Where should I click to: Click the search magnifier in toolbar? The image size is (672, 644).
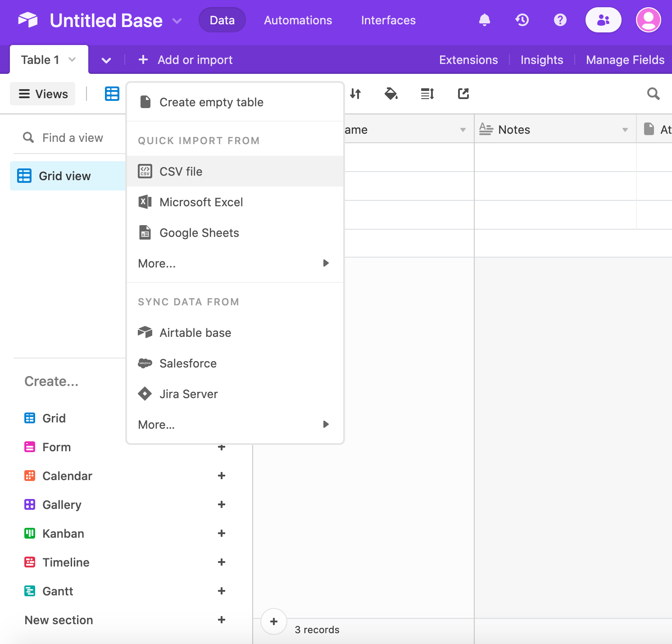click(x=654, y=94)
